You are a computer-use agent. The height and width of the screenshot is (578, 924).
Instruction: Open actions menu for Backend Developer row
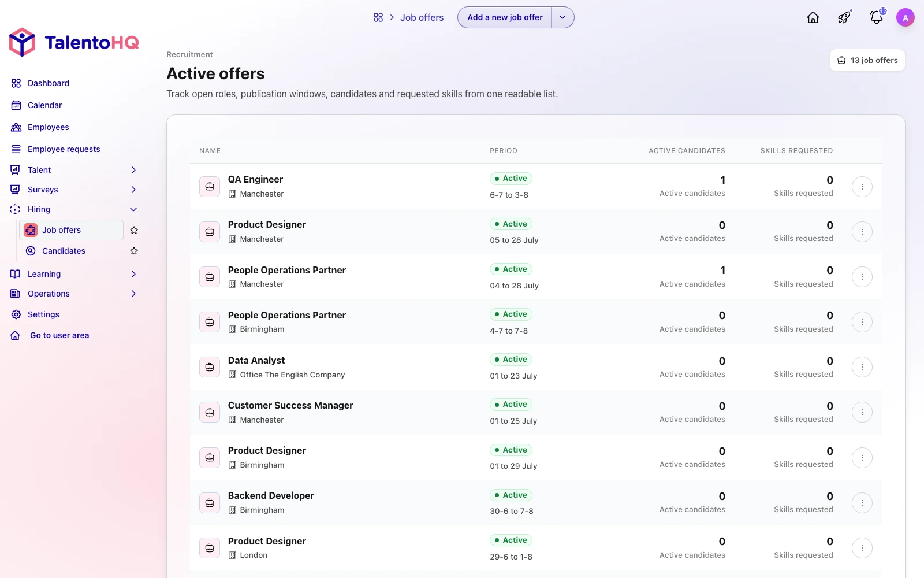coord(862,503)
